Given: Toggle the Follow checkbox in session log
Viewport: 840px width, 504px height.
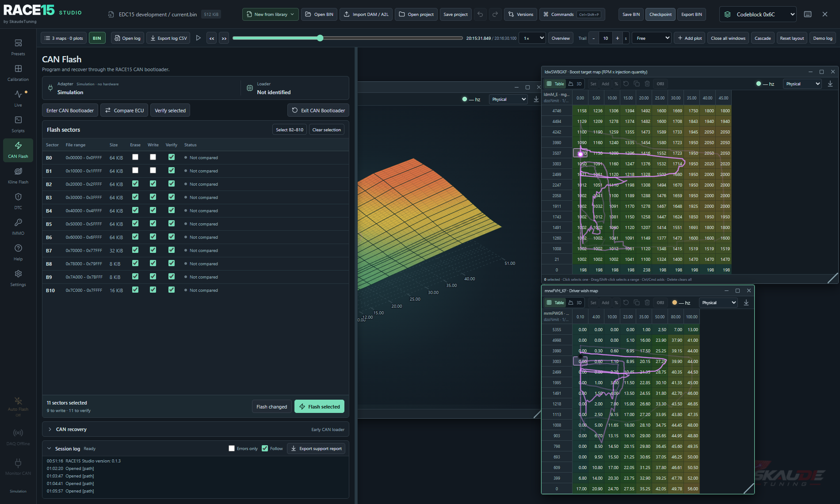Looking at the screenshot, I should point(265,448).
